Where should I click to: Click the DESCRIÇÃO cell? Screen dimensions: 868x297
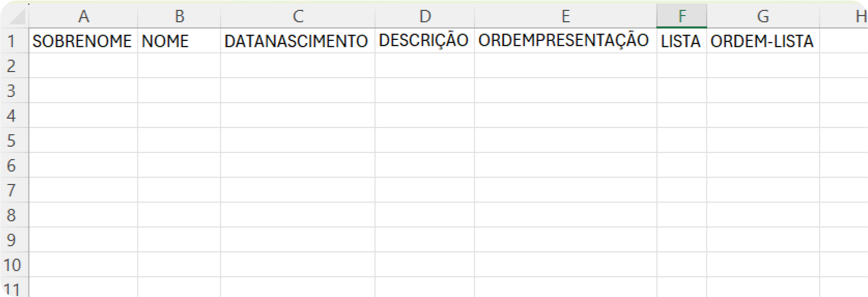coord(425,41)
